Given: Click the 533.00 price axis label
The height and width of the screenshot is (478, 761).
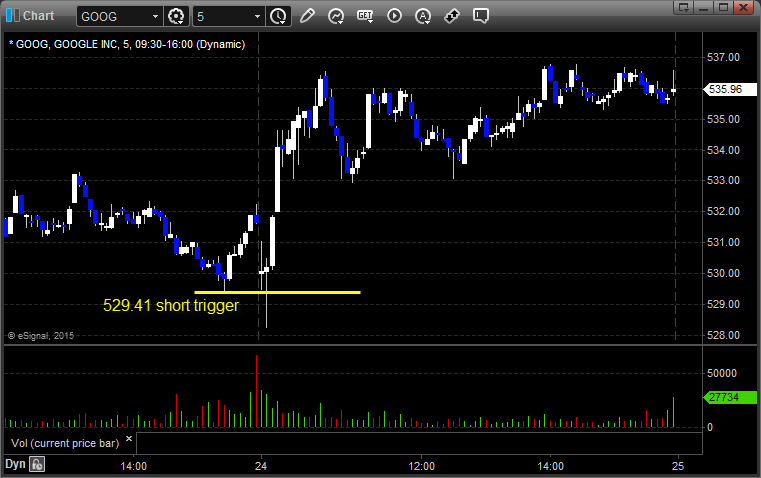Looking at the screenshot, I should coord(723,180).
